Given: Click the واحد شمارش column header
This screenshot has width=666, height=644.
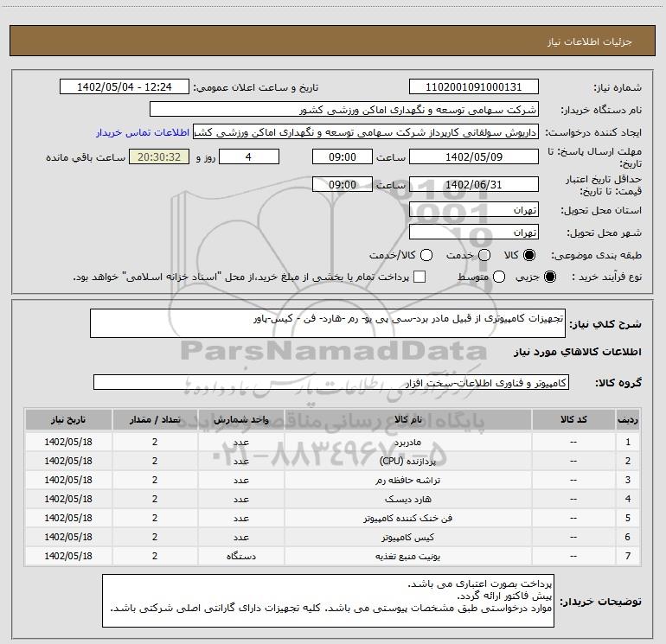Looking at the screenshot, I should (240, 419).
